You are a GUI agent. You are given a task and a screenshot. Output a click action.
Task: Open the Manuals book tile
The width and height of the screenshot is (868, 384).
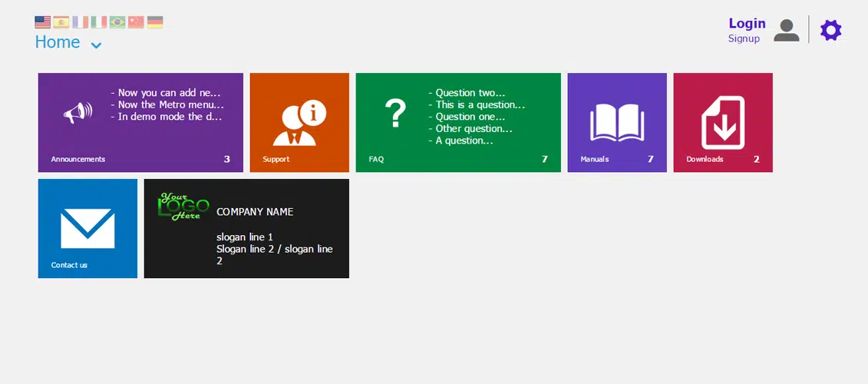[617, 123]
